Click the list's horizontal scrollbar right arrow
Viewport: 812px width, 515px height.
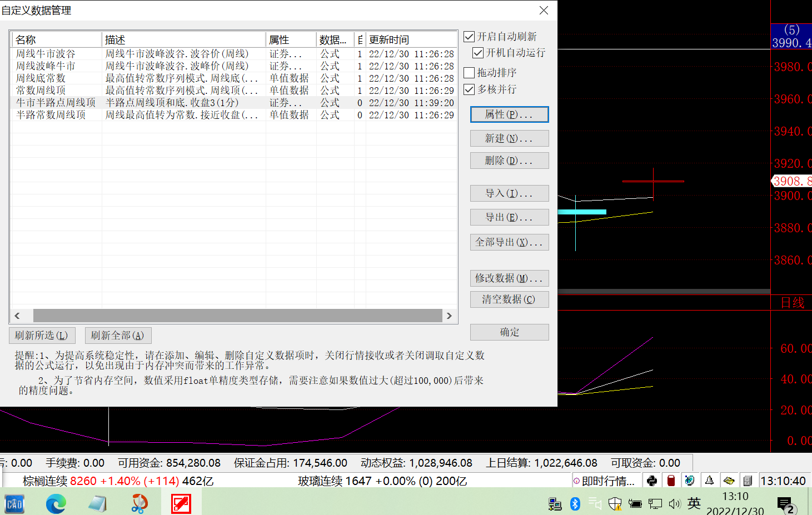tap(450, 316)
